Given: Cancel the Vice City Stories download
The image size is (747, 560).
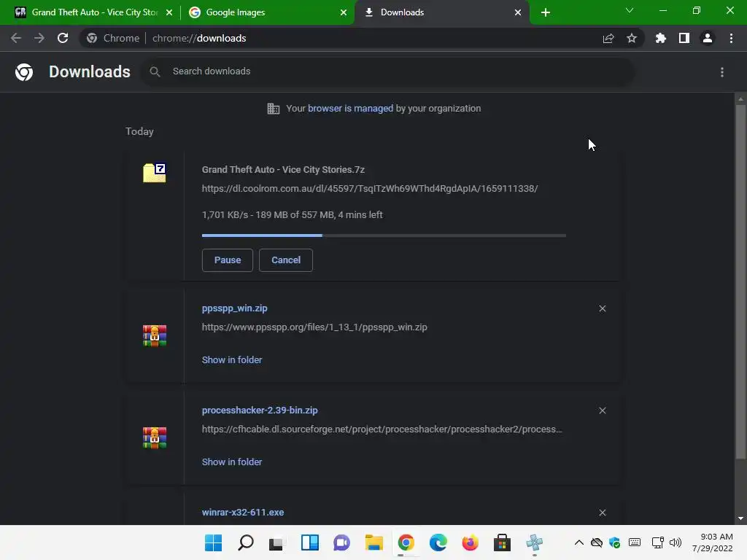Looking at the screenshot, I should coord(286,260).
